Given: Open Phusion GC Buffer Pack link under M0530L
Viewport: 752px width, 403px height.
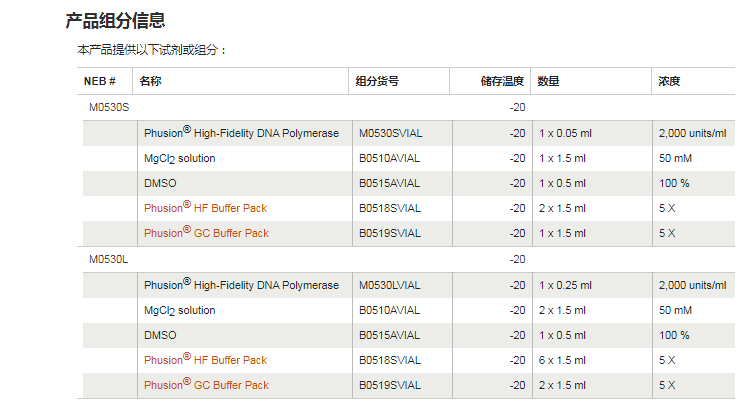Looking at the screenshot, I should tap(206, 385).
